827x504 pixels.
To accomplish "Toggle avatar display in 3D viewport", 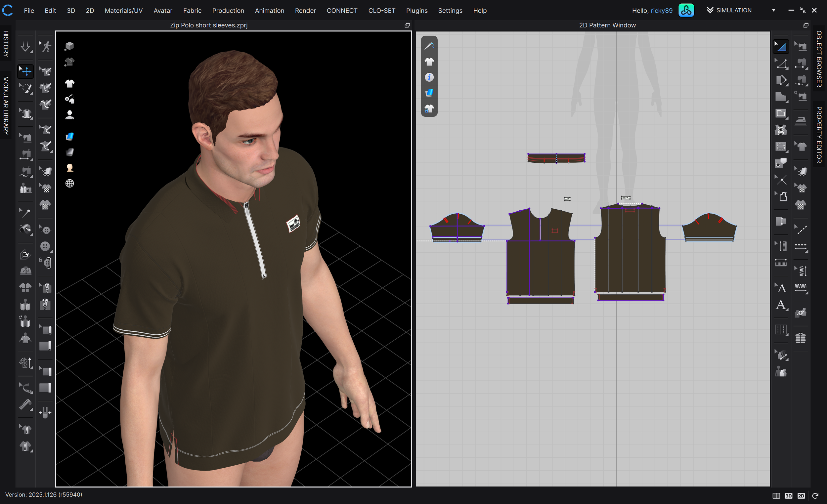I will point(69,115).
